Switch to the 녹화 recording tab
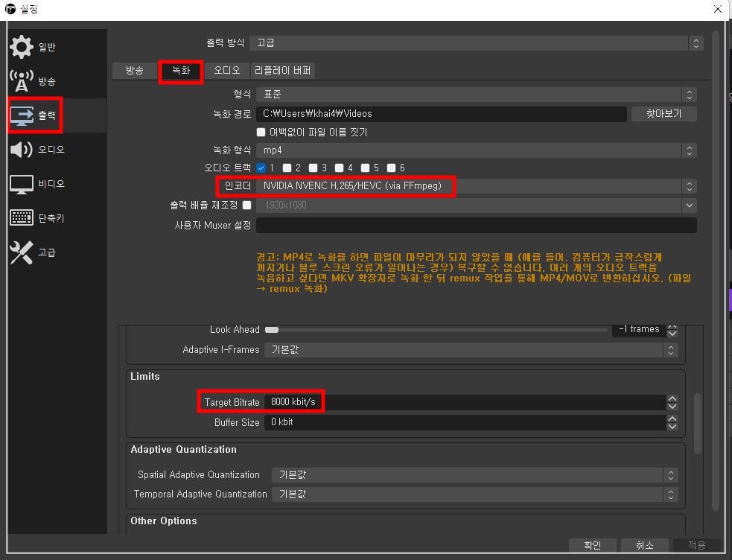Viewport: 732px width, 560px height. pos(181,71)
